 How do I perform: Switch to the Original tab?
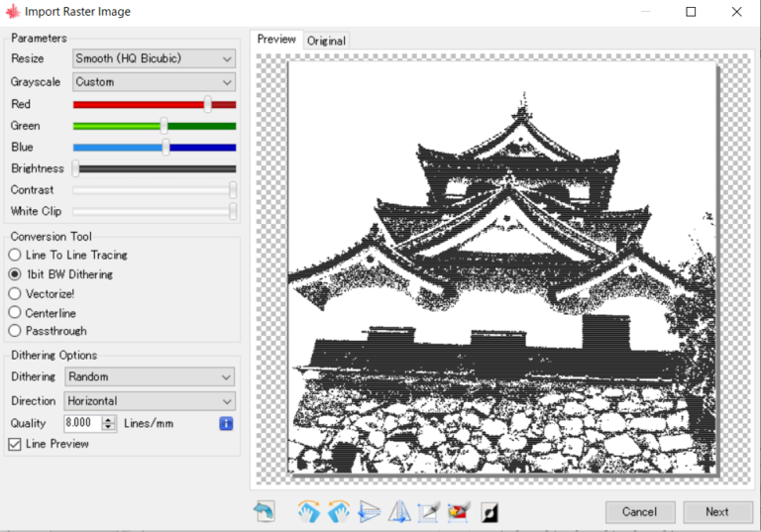pyautogui.click(x=326, y=41)
